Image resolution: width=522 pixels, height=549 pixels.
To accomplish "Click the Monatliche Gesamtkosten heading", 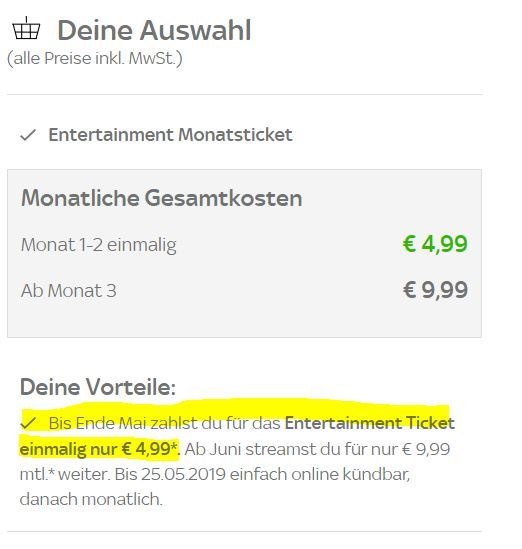I will click(x=161, y=198).
